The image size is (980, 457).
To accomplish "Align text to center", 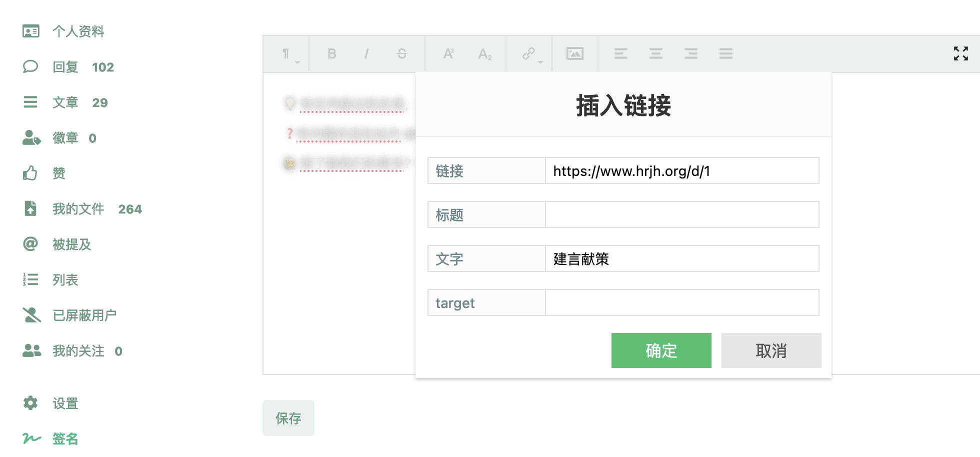I will click(655, 53).
